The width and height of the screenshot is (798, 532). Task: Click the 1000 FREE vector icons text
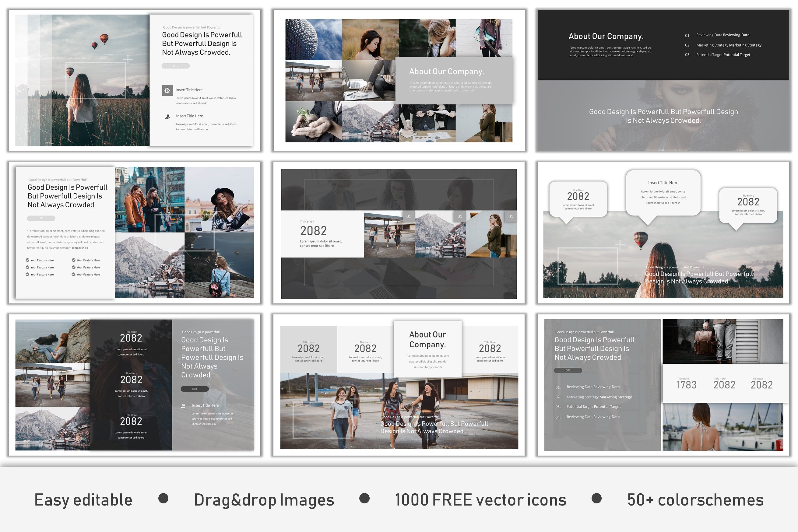click(480, 500)
